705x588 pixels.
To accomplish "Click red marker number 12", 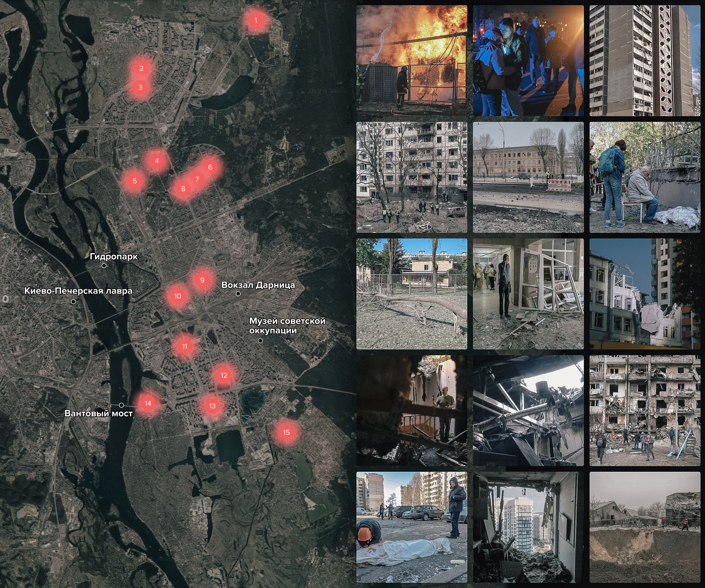I will (224, 375).
